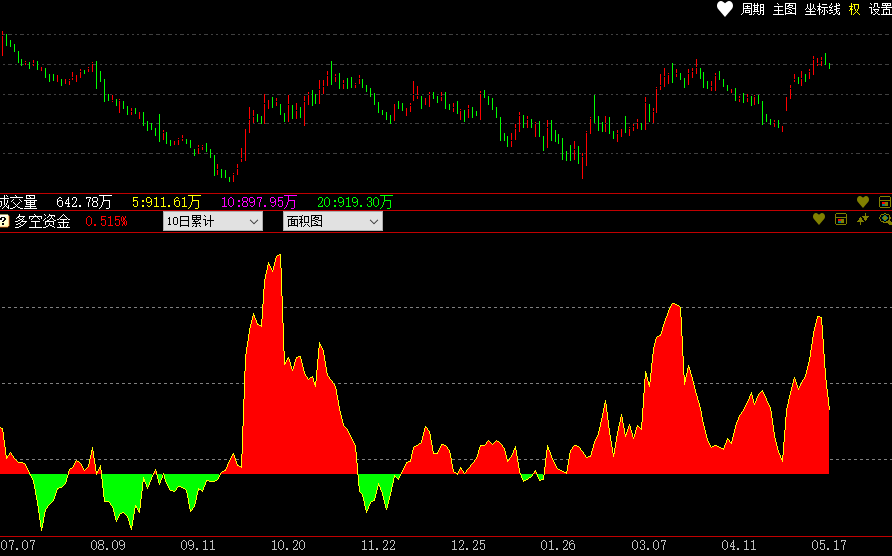Click the green 20:919.30万 average value
The image size is (892, 556).
[355, 202]
